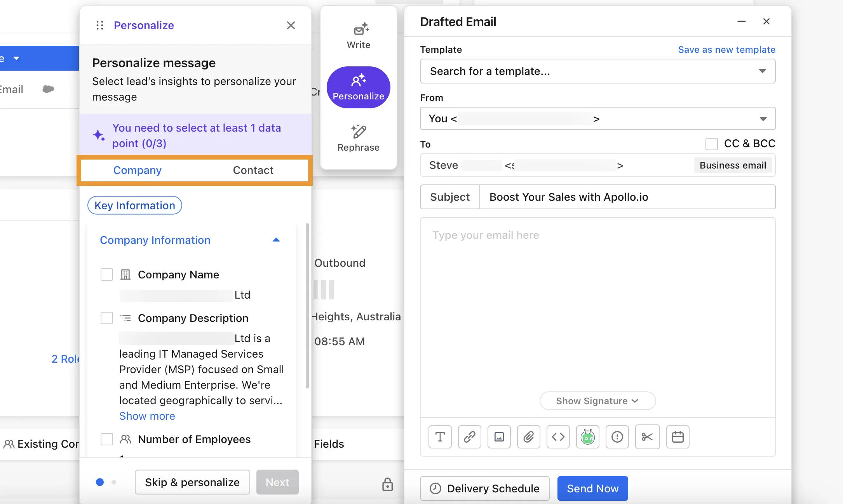Tick the Company Description checkbox

pos(107,318)
